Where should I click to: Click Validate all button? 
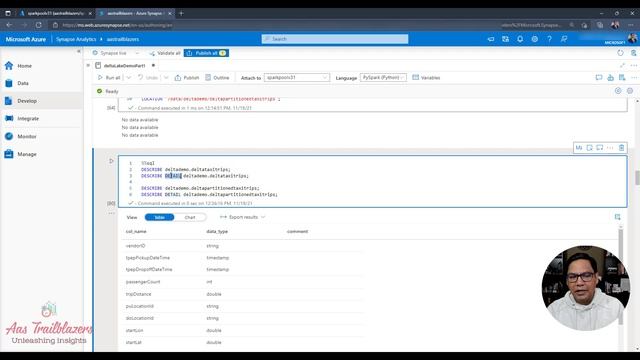165,53
